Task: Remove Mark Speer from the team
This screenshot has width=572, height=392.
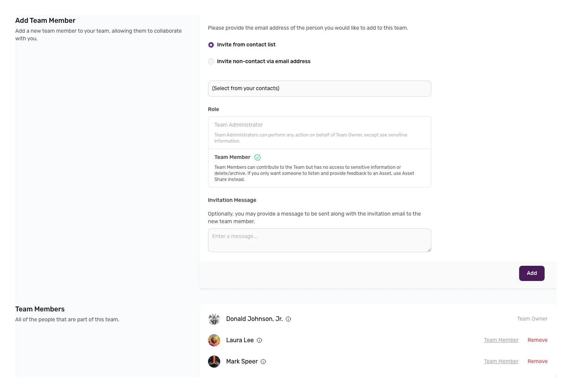Action: (537, 362)
